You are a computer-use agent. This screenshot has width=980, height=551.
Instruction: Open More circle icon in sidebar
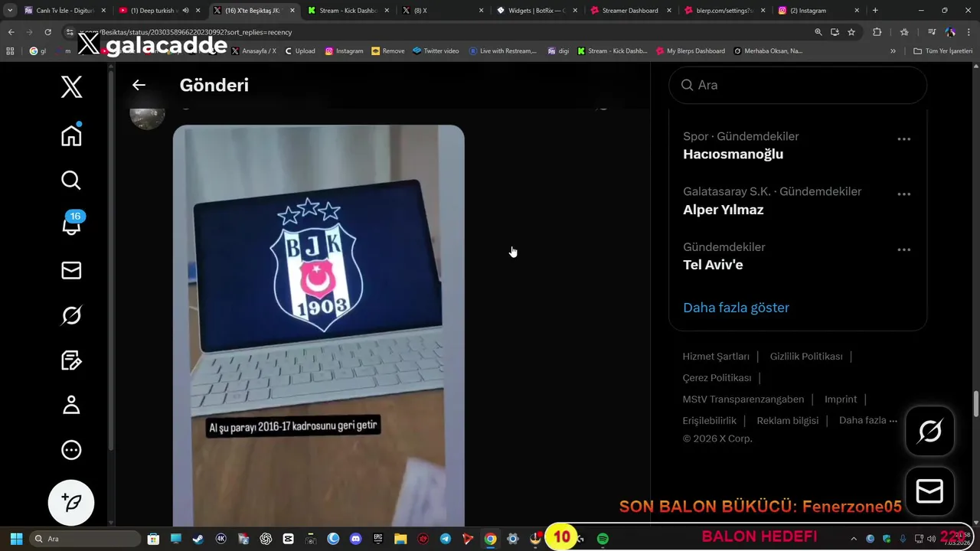pyautogui.click(x=71, y=450)
